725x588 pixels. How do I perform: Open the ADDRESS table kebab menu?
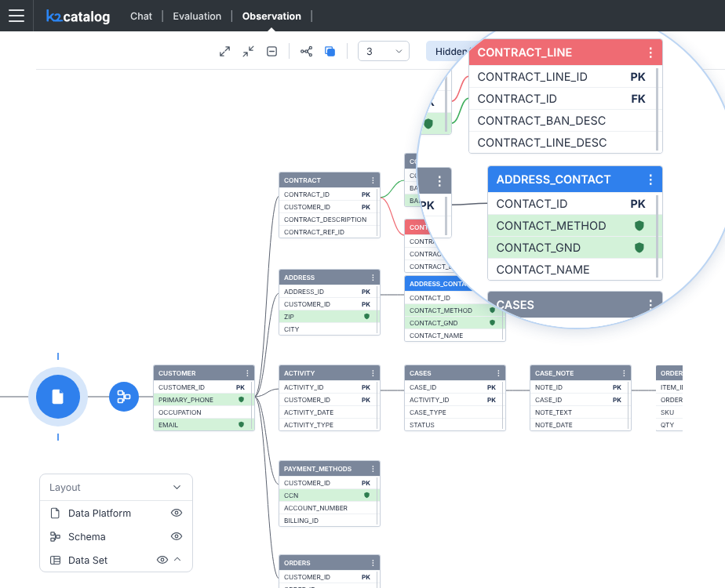click(x=373, y=278)
